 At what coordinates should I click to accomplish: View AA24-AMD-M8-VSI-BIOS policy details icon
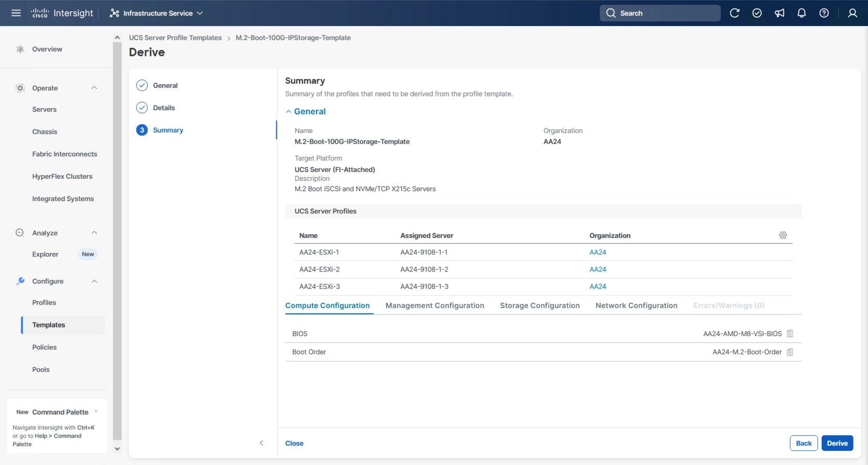790,334
